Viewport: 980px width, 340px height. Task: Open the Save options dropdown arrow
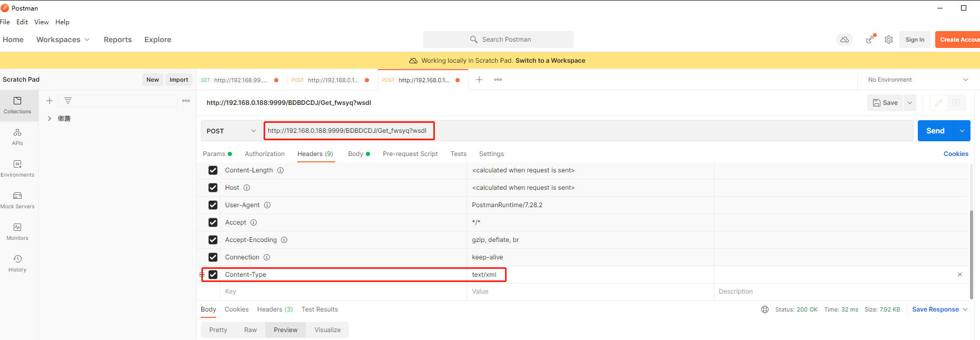point(910,103)
